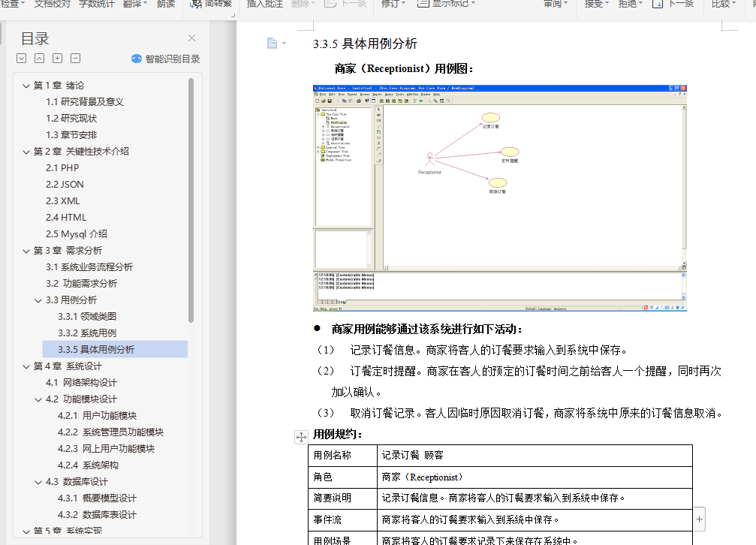756x545 pixels.
Task: Click bold line 商家用例能够通过该系统进行如下活动
Action: point(426,330)
